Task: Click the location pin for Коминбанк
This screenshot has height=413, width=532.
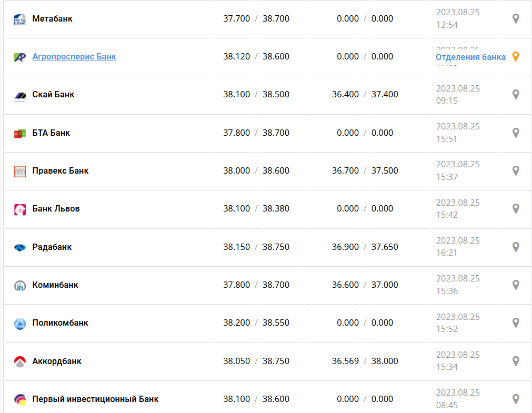Action: [516, 285]
